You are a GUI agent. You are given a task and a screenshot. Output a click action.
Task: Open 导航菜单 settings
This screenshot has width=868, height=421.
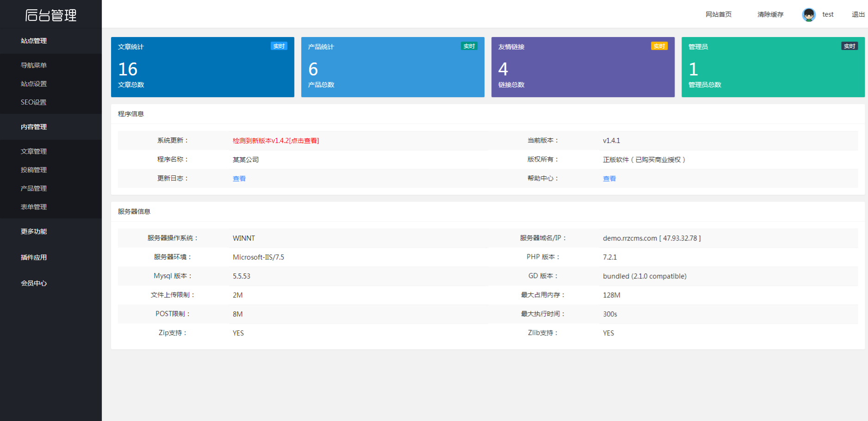click(33, 65)
